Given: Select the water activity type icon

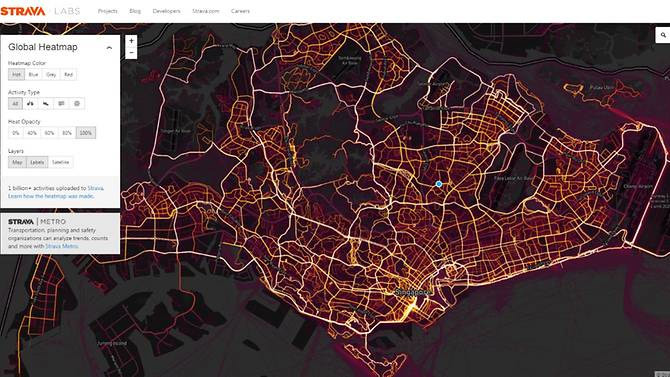Looking at the screenshot, I should coord(62,103).
